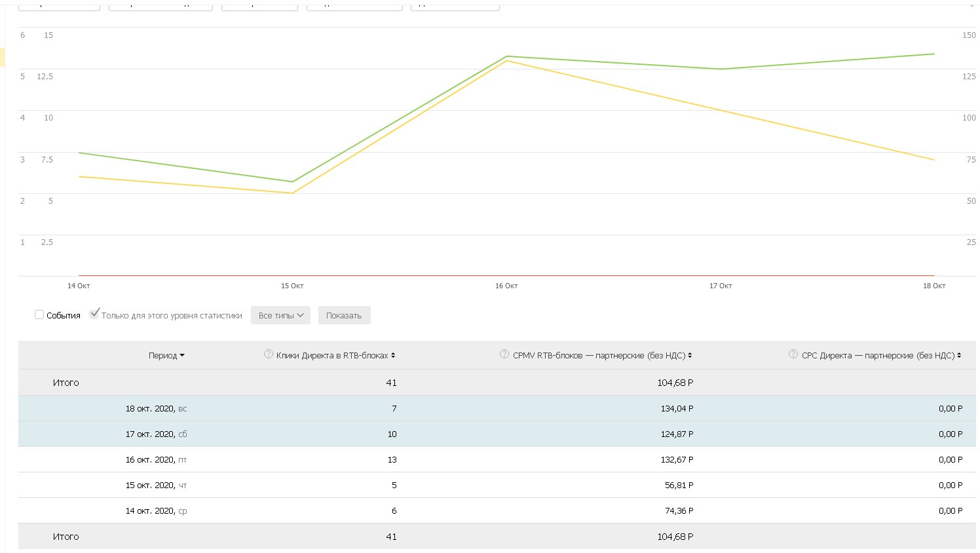
Task: Toggle the События checkbox
Action: 39,315
